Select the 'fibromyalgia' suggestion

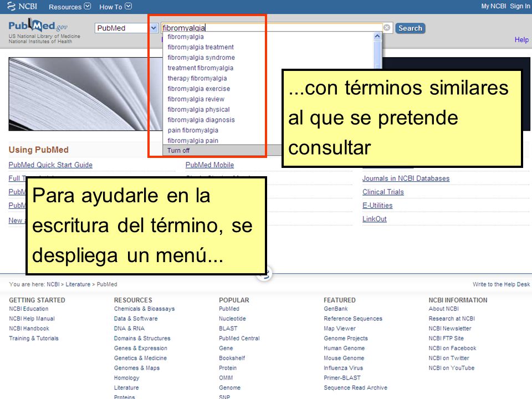pos(186,37)
